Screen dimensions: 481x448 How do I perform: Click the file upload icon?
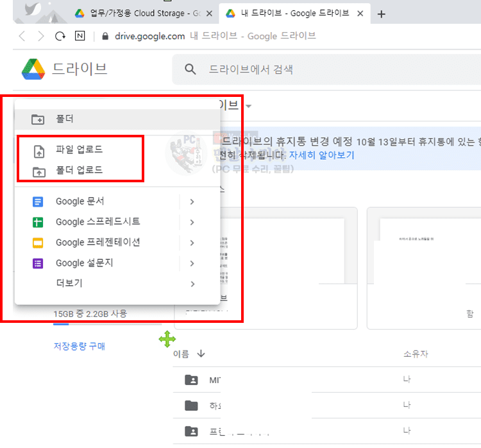(x=39, y=151)
